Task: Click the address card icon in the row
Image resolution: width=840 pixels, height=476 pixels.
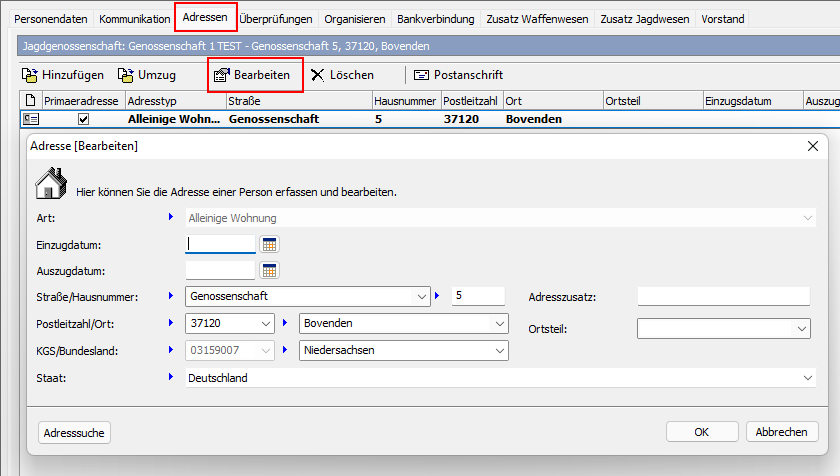Action: (x=30, y=119)
